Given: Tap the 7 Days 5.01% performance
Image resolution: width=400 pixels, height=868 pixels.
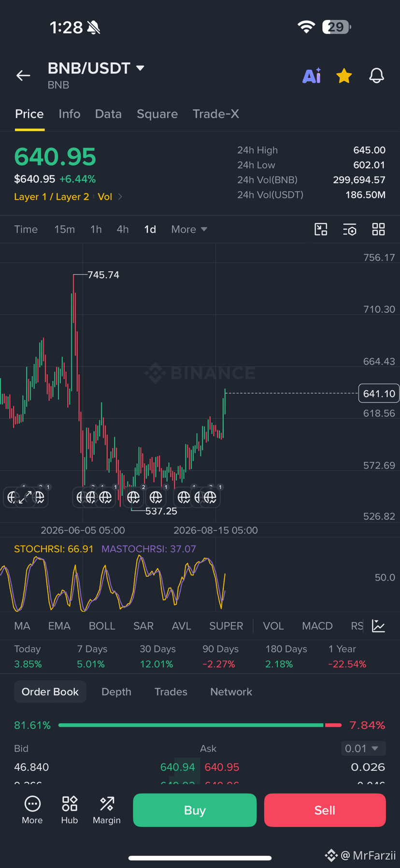Looking at the screenshot, I should pos(92,657).
